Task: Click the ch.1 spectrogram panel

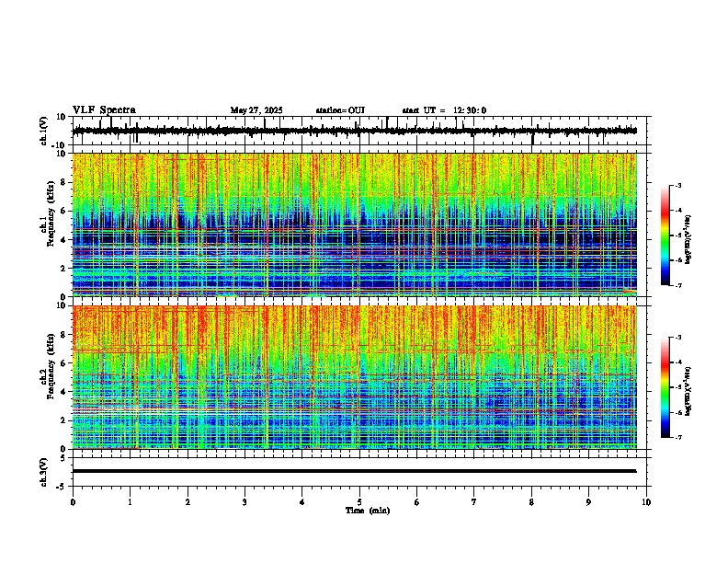Action: (x=355, y=224)
